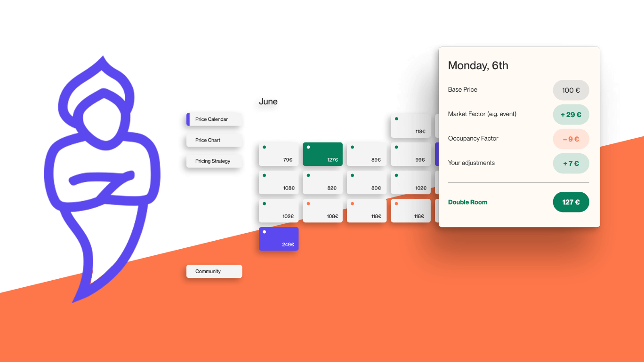Select the 82€ calendar day
This screenshot has height=362, width=644.
pos(322,182)
